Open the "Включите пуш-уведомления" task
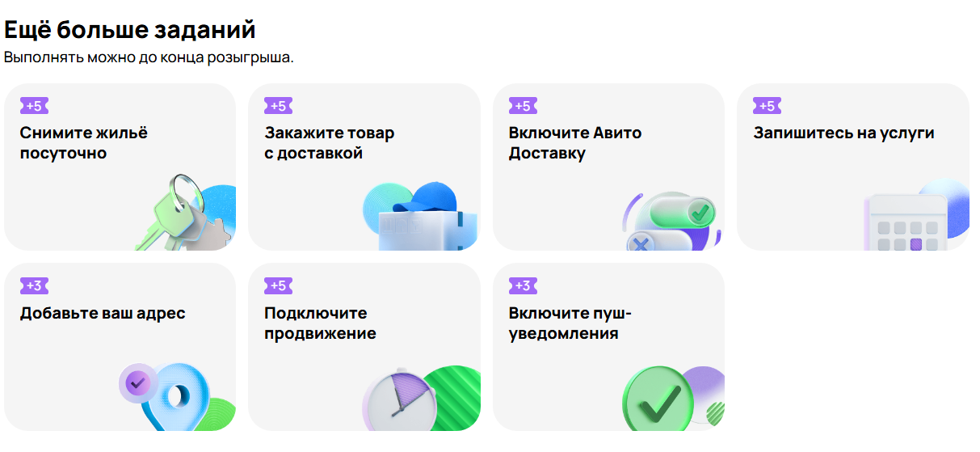 (x=608, y=347)
